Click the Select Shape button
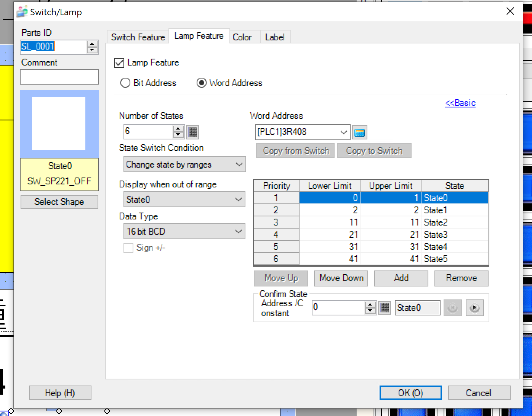 (59, 202)
